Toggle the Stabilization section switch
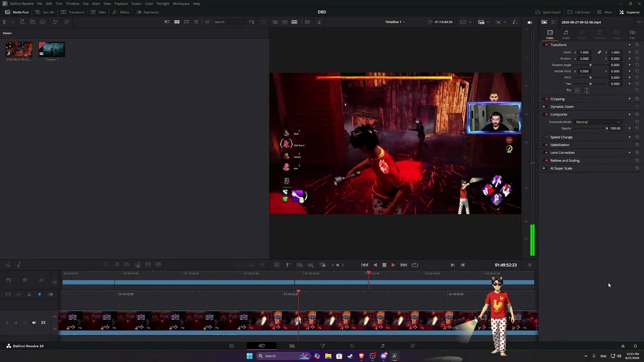The width and height of the screenshot is (644, 362). click(546, 145)
